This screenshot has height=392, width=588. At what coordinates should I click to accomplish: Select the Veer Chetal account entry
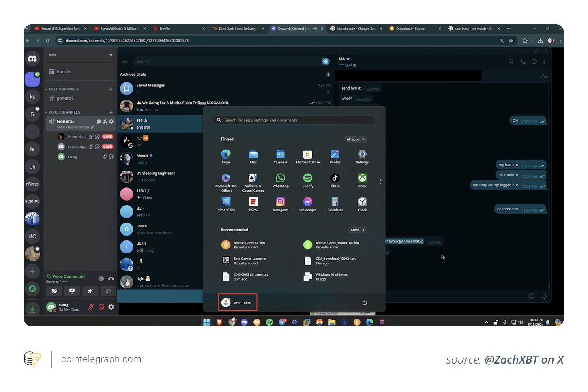click(237, 302)
